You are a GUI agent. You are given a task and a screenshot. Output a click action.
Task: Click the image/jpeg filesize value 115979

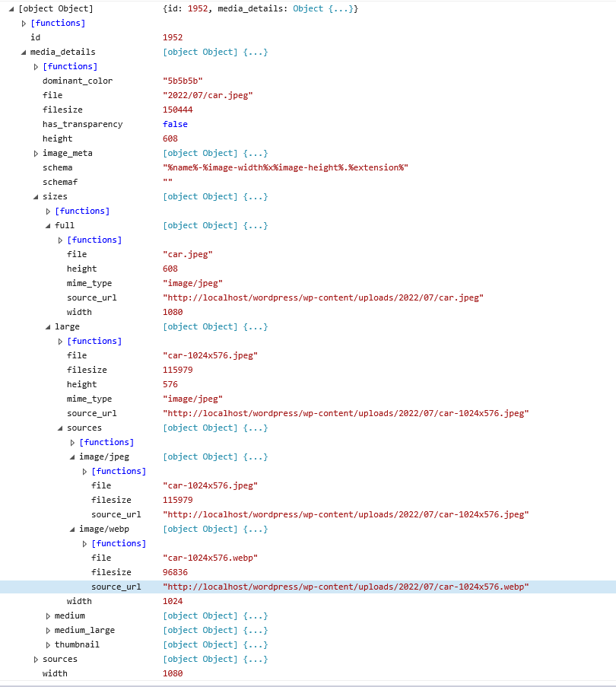pos(178,501)
